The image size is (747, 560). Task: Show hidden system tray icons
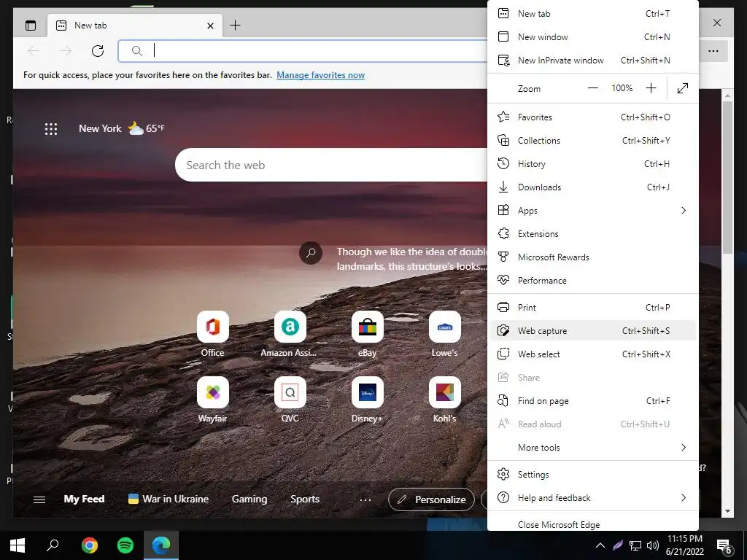[600, 545]
